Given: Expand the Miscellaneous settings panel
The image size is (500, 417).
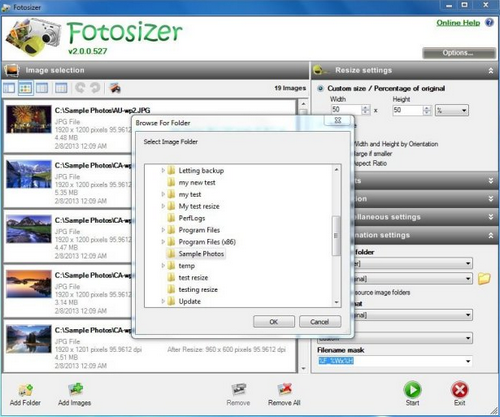Looking at the screenshot, I should [x=491, y=217].
